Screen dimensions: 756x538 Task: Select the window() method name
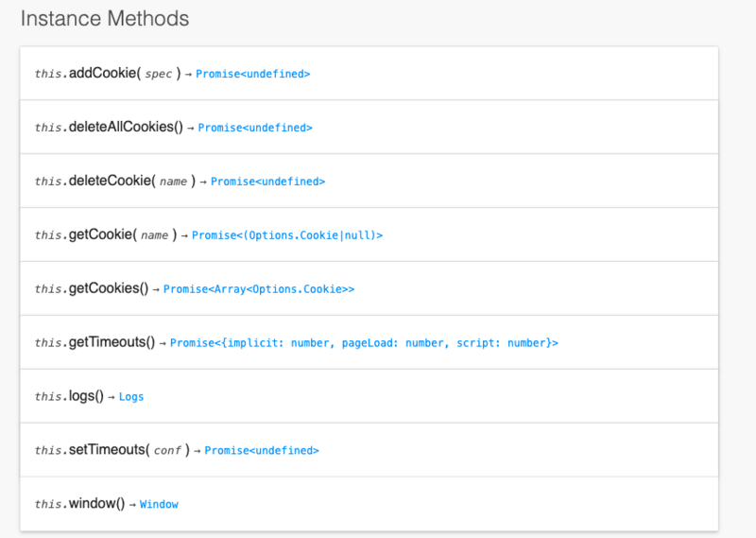coord(96,504)
